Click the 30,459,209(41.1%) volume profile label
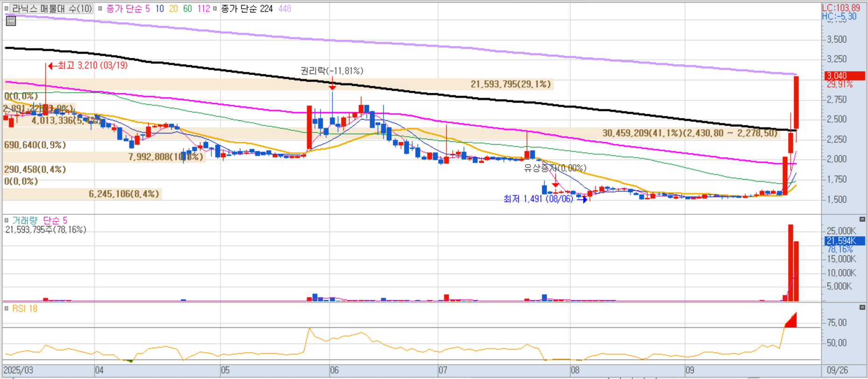868x379 pixels. pos(690,133)
